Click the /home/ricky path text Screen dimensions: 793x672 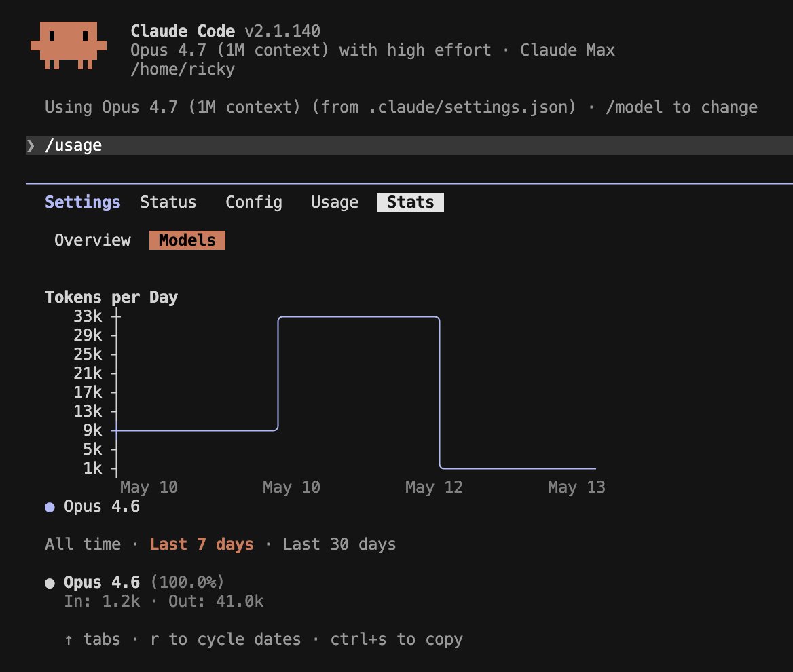pos(183,69)
